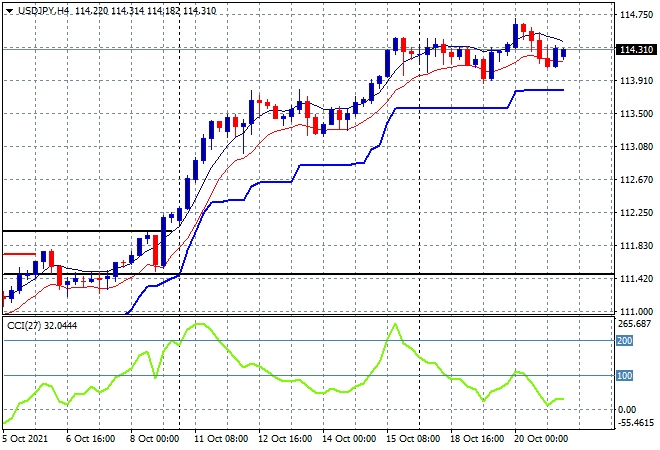Screen dimensions: 660x450
Task: Click the OHLC values 114.220 114.314 114.182 114.310
Action: point(146,11)
